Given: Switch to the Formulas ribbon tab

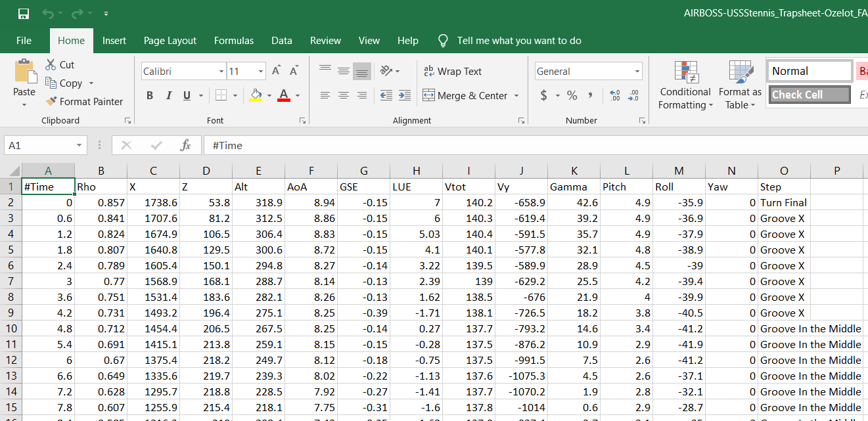Looking at the screenshot, I should [234, 41].
